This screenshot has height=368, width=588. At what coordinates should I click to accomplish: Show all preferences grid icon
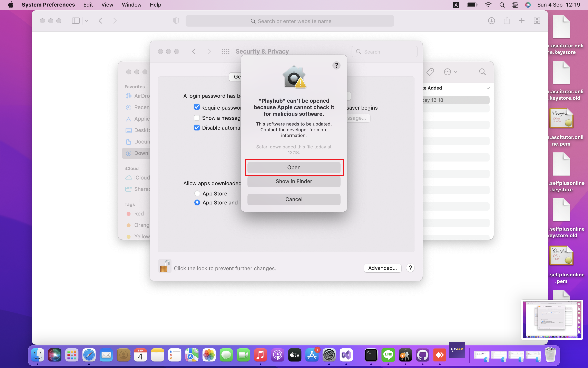(225, 51)
